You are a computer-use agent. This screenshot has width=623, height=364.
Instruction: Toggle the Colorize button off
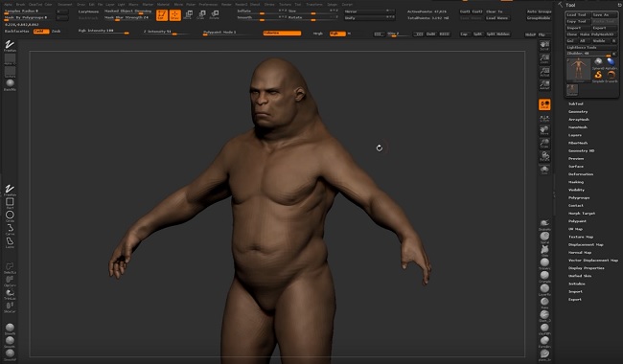(x=282, y=34)
